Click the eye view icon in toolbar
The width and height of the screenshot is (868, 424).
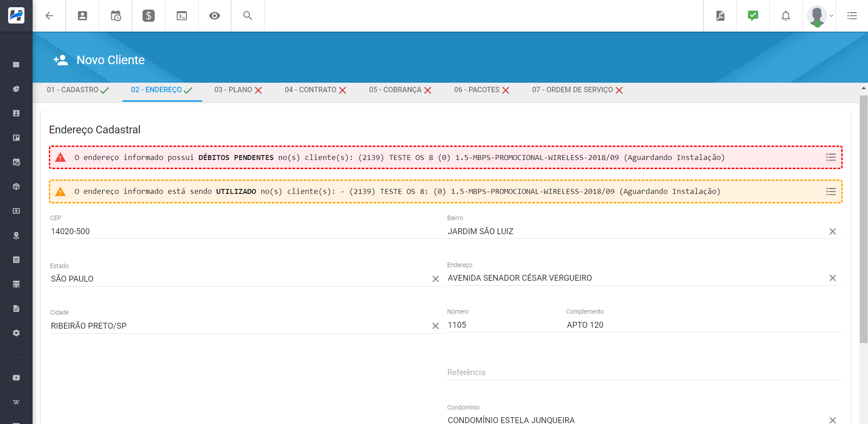pyautogui.click(x=215, y=16)
